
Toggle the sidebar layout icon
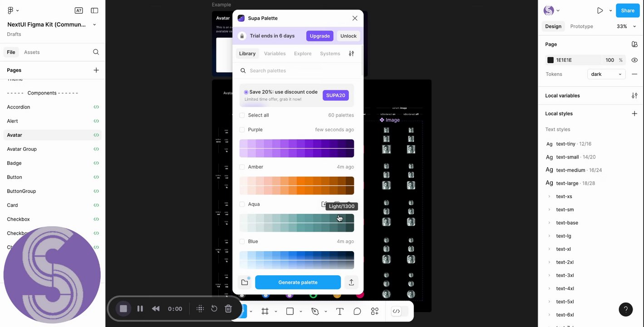94,10
